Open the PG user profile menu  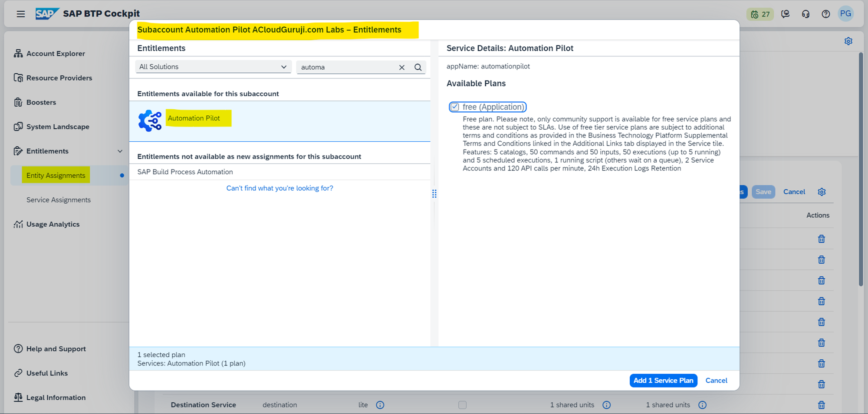coord(845,14)
